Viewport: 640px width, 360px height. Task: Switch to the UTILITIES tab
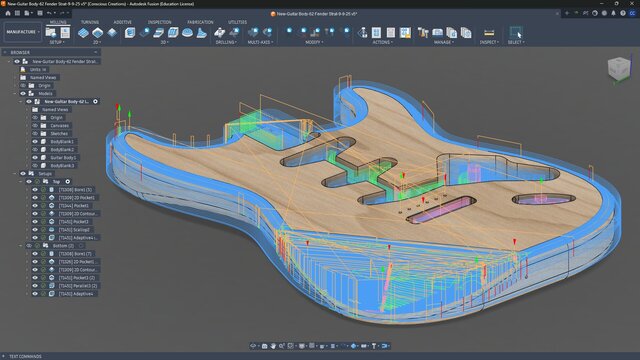tap(238, 22)
